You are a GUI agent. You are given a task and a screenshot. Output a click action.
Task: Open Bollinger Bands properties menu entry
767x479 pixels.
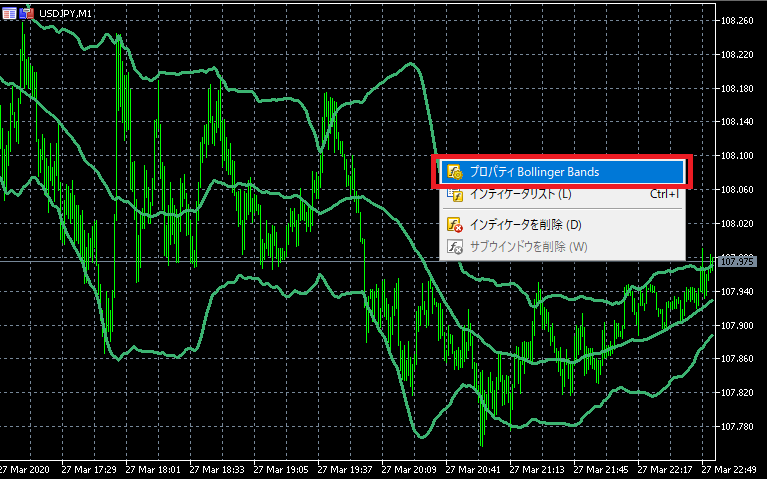[x=562, y=172]
